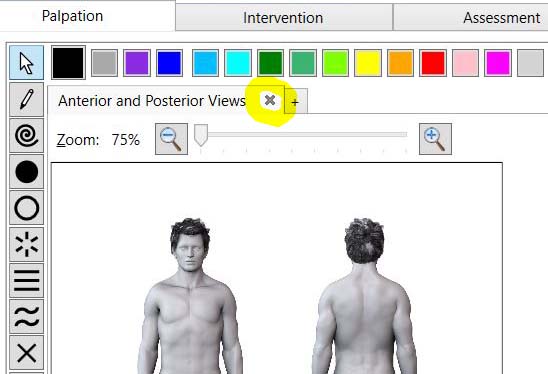Open the Palpation tab
This screenshot has width=548, height=374.
pyautogui.click(x=72, y=16)
